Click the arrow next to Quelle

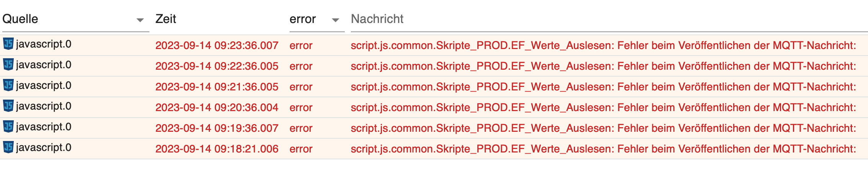coord(140,20)
